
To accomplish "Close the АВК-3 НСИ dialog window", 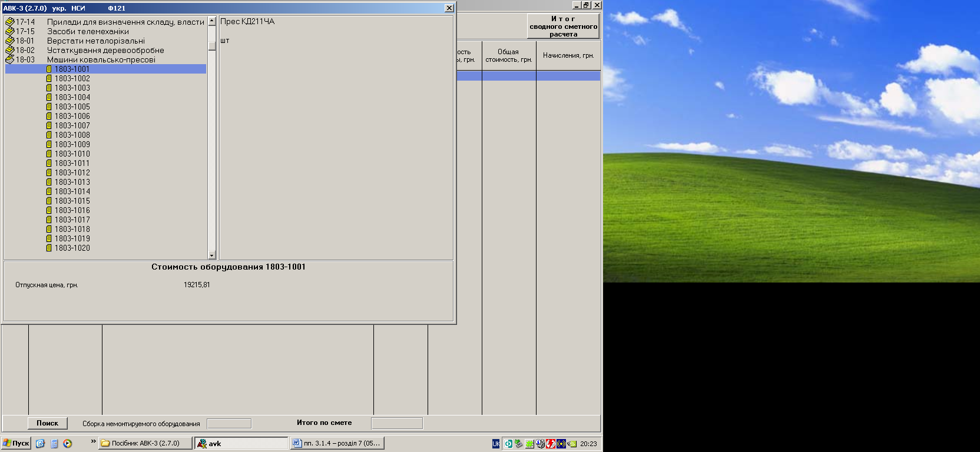I will 449,8.
